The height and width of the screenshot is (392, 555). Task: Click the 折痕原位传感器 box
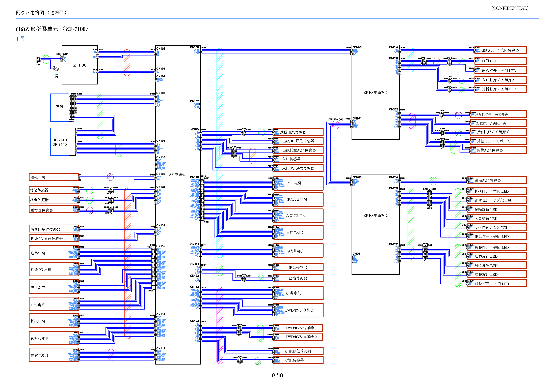coord(298,351)
